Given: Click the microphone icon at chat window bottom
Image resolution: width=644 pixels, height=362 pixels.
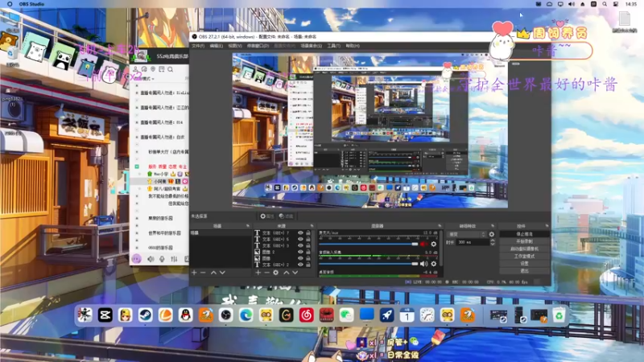Looking at the screenshot, I should [x=163, y=259].
